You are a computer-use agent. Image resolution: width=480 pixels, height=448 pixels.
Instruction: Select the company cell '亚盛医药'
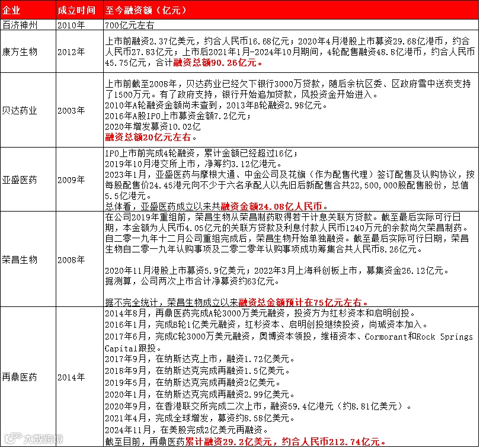pyautogui.click(x=28, y=180)
